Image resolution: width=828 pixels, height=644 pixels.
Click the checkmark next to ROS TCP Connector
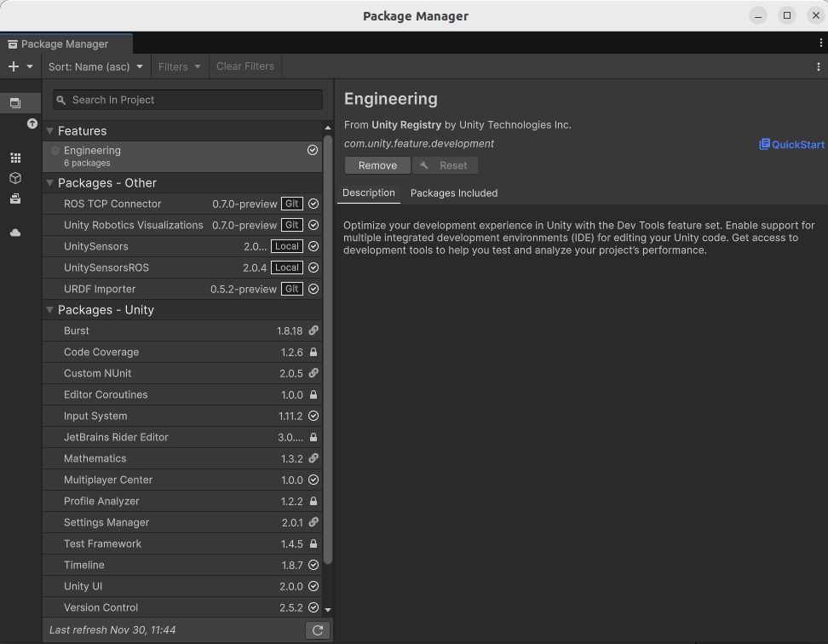coord(312,204)
